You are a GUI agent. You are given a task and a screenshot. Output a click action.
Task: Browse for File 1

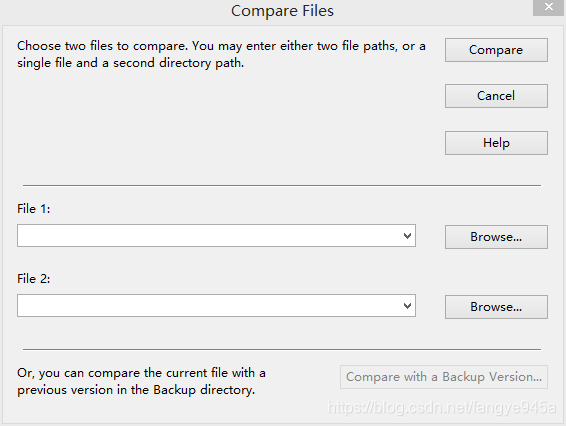(496, 237)
